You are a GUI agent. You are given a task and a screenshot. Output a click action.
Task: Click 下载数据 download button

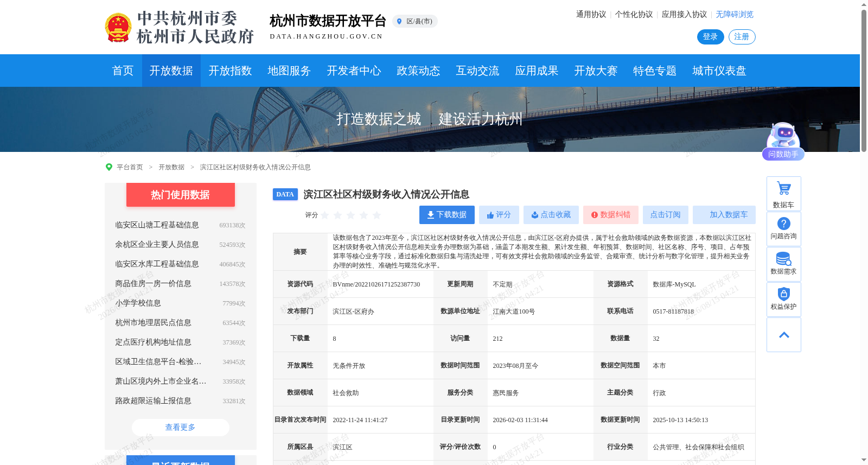point(447,215)
